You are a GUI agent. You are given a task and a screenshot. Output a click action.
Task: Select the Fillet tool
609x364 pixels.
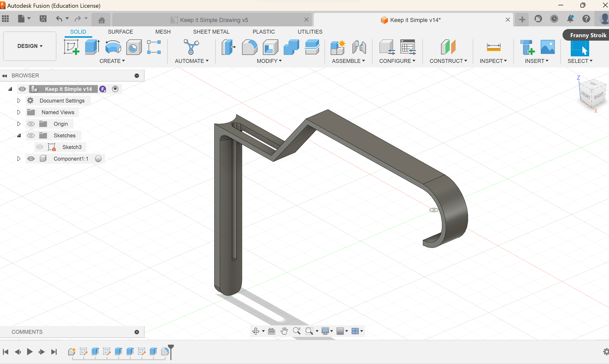(x=249, y=47)
